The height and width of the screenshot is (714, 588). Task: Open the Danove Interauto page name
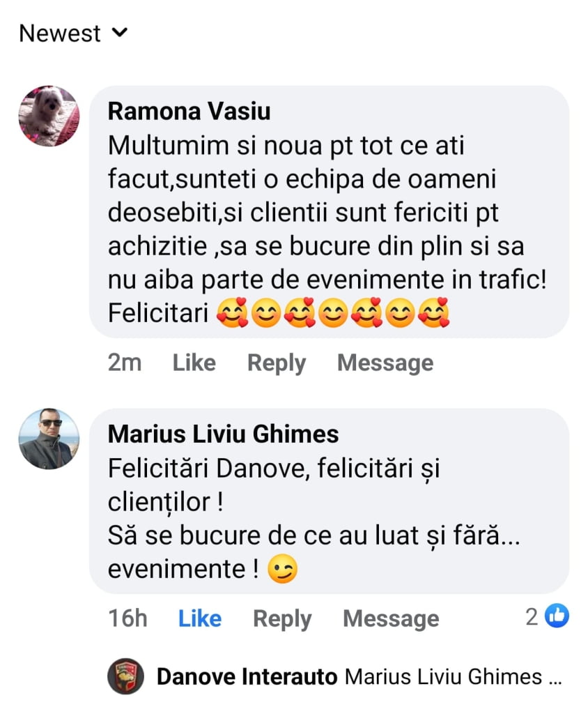click(x=247, y=676)
